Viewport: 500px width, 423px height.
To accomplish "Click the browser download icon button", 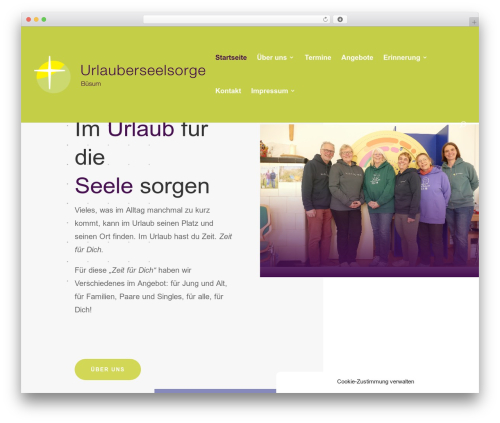I will pyautogui.click(x=340, y=20).
